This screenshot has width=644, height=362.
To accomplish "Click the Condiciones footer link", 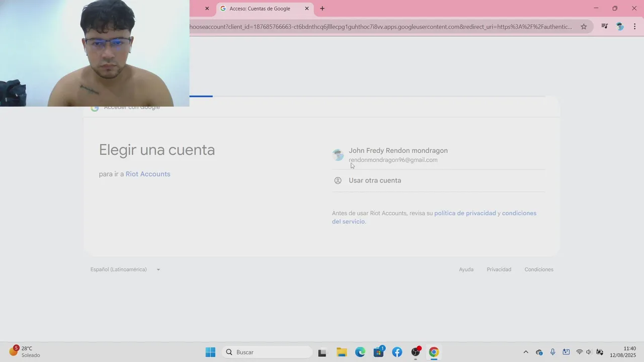I will tap(539, 269).
